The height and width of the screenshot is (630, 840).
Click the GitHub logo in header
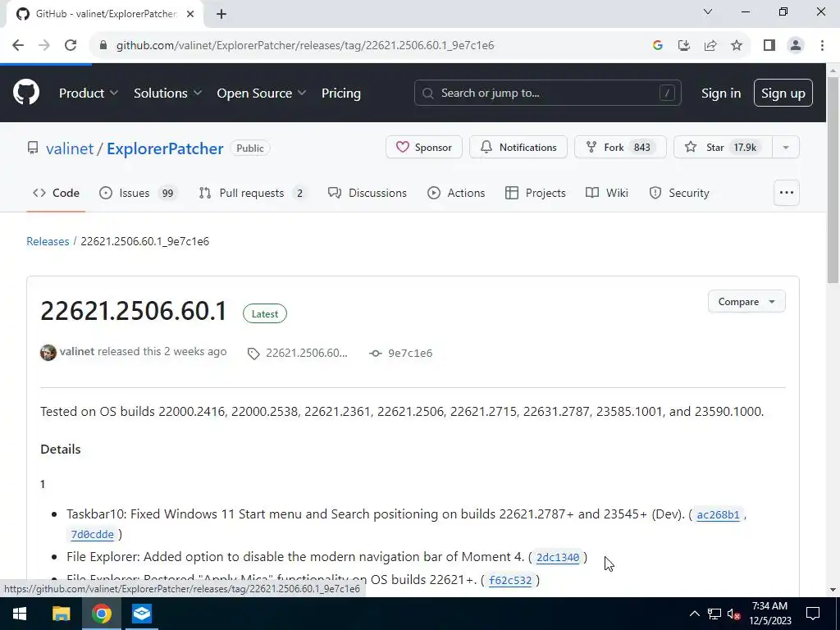coord(26,92)
